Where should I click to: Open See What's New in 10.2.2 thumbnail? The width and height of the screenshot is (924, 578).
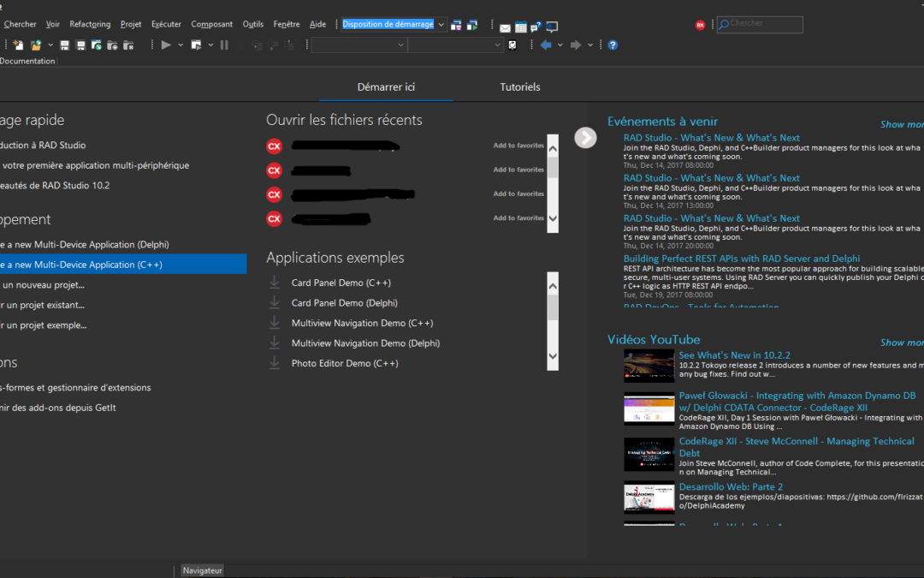click(649, 366)
